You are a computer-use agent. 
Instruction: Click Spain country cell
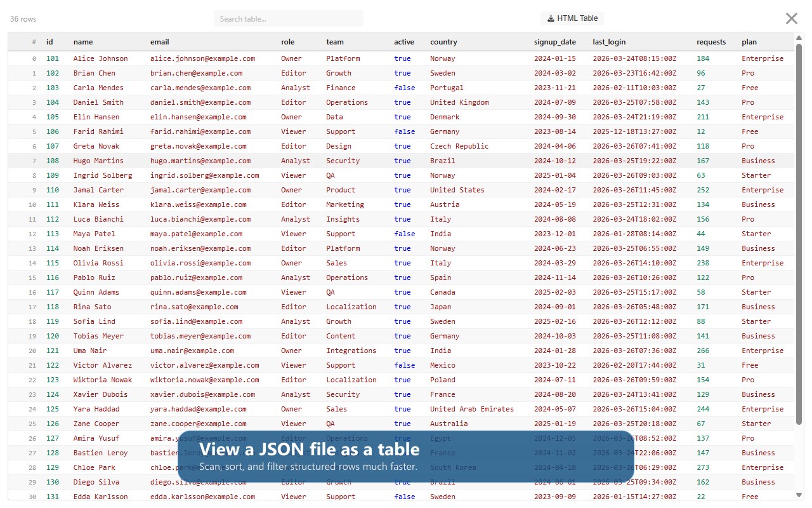coord(440,277)
